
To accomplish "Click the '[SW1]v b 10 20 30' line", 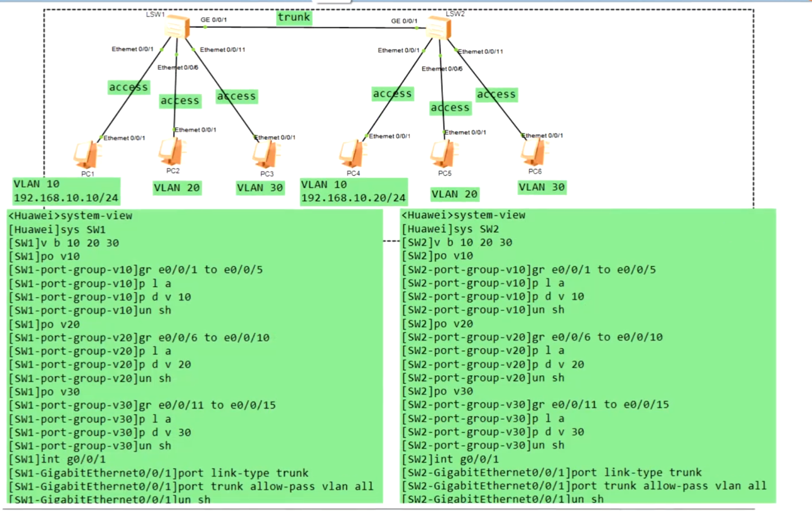I will tap(64, 243).
